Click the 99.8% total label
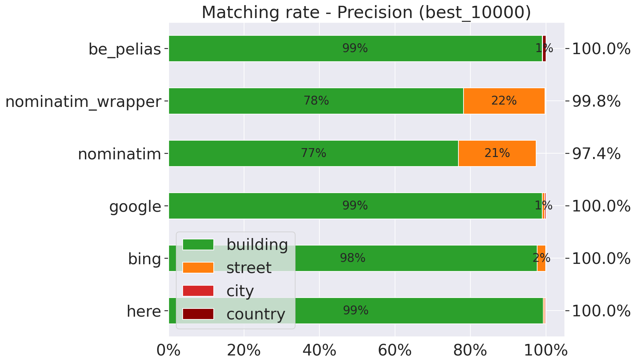Image resolution: width=636 pixels, height=364 pixels. 596,101
